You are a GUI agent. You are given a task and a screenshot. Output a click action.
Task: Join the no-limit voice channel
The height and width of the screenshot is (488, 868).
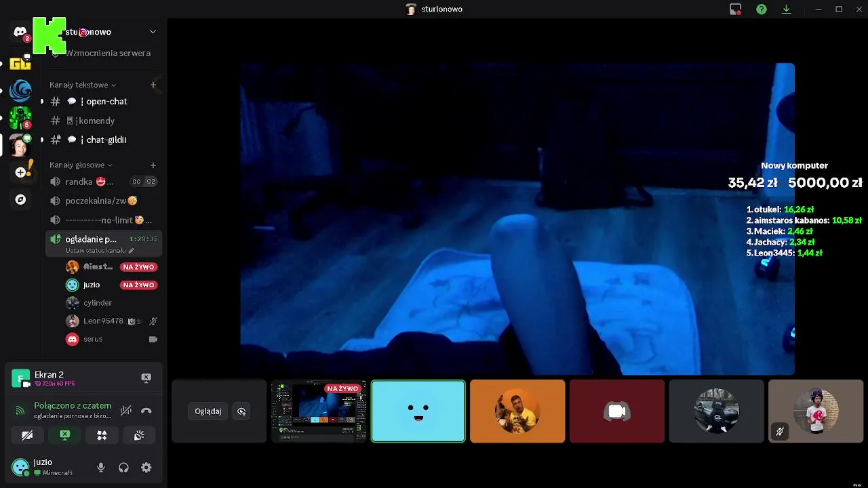click(104, 220)
